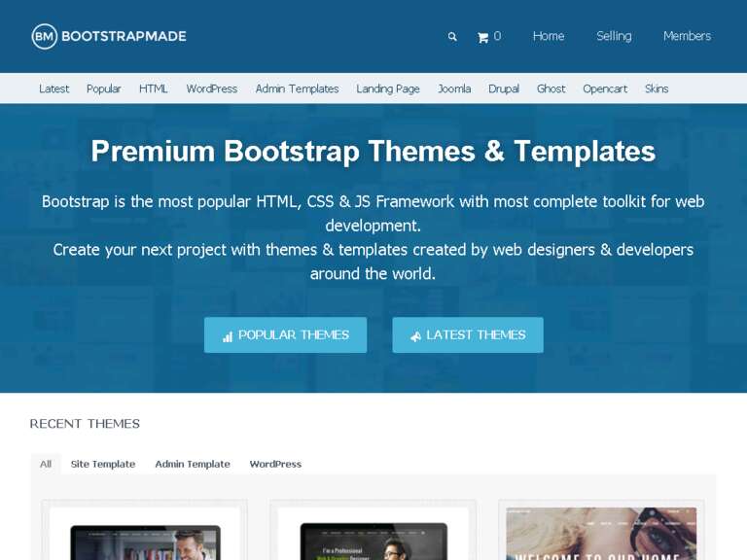Viewport: 747px width, 560px height.
Task: Open Landing Page category
Action: click(388, 89)
